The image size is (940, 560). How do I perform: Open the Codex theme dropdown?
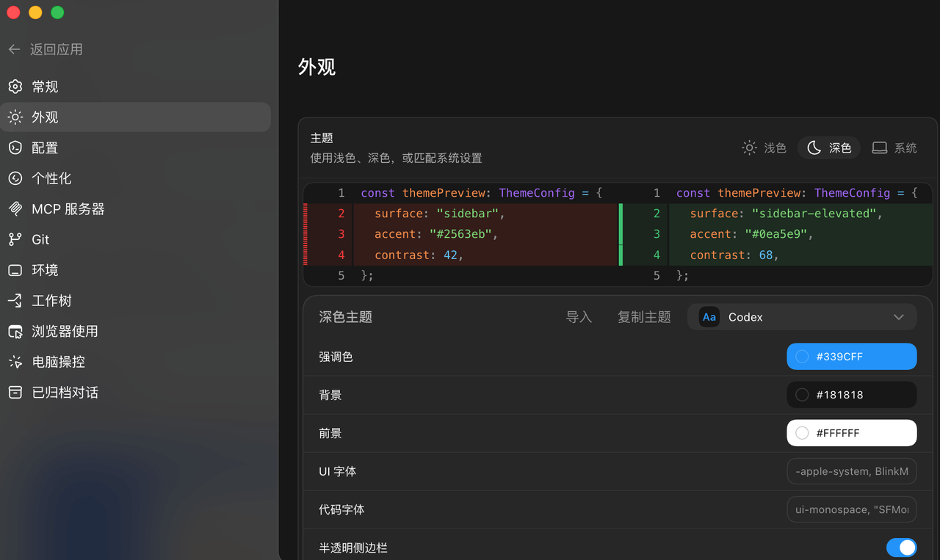click(802, 317)
